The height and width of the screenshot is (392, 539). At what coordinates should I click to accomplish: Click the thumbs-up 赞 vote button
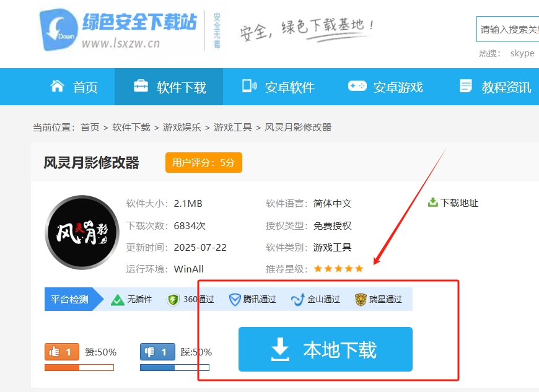click(62, 352)
